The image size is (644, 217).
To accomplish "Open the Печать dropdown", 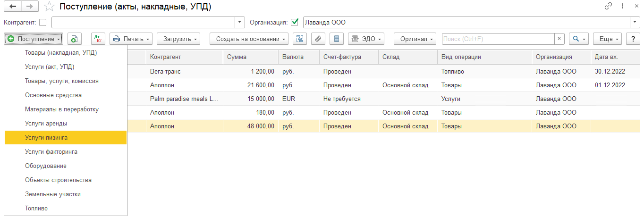I will pos(131,39).
